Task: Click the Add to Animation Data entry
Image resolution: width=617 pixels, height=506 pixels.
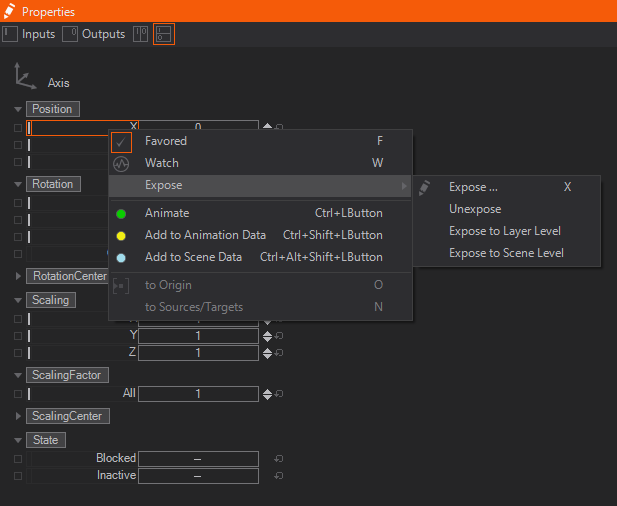Action: pyautogui.click(x=205, y=235)
